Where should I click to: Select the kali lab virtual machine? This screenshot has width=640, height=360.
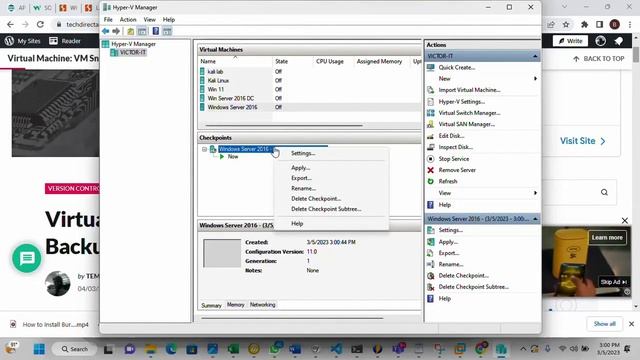point(215,71)
